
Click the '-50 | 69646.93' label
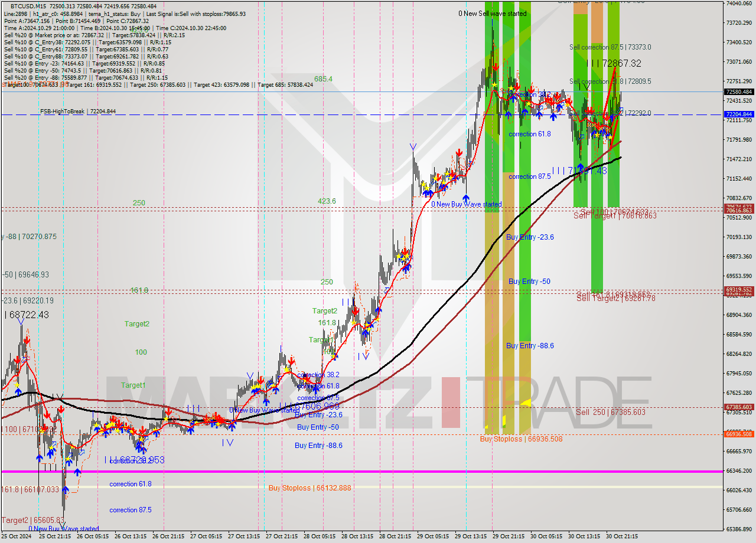(x=25, y=275)
